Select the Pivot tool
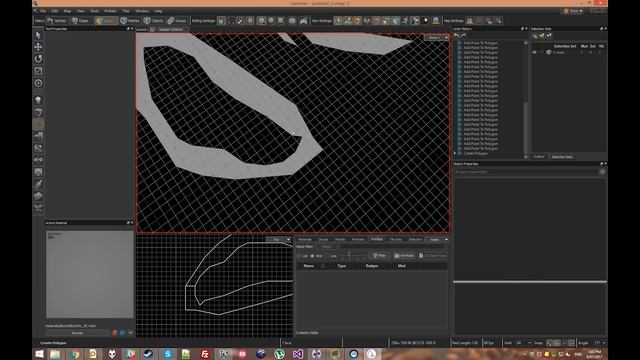640x360 pixels. [x=38, y=83]
